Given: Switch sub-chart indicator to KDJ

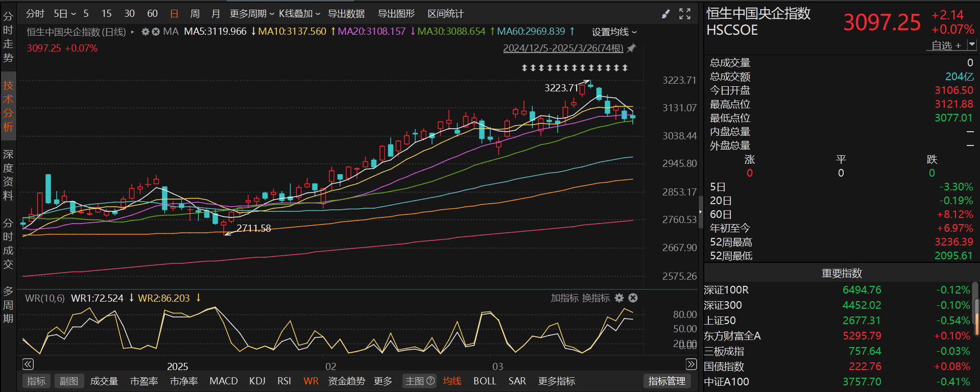Looking at the screenshot, I should point(257,381).
